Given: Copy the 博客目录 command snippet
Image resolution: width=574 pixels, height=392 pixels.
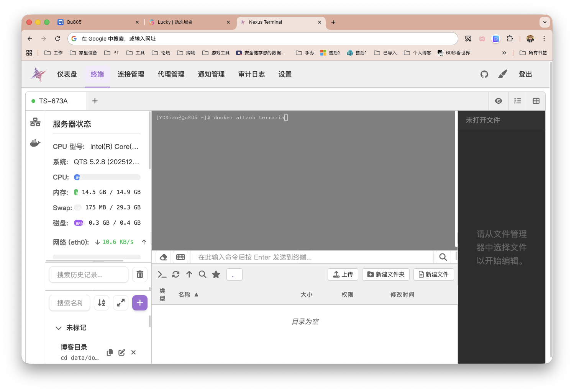Looking at the screenshot, I should click(x=109, y=352).
